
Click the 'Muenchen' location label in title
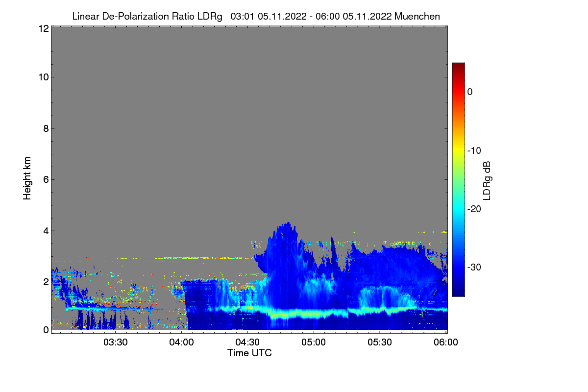click(417, 16)
